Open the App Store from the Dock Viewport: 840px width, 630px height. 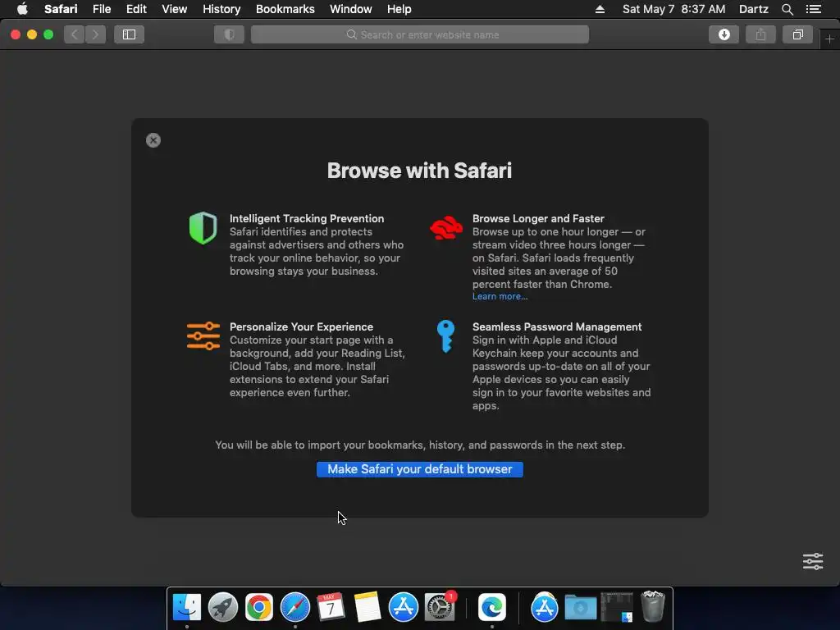coord(403,607)
